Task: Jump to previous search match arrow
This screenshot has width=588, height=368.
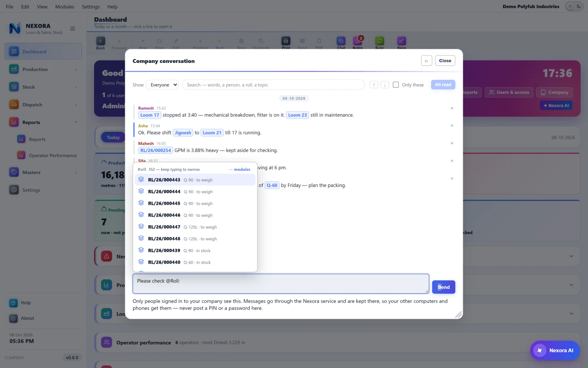Action: pos(374,85)
